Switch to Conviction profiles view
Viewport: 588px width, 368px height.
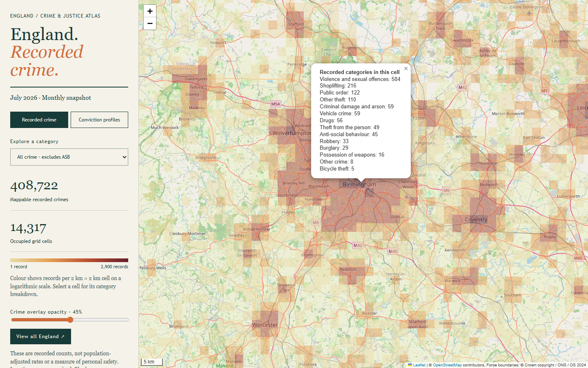point(99,120)
